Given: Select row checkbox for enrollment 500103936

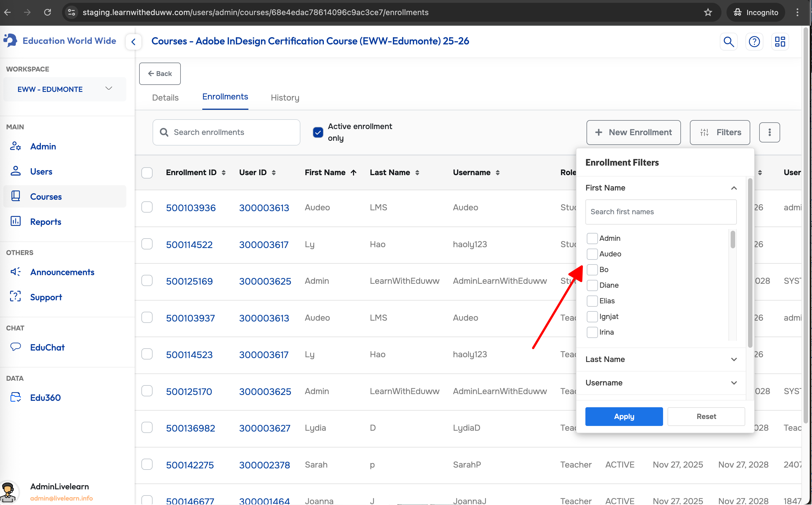Looking at the screenshot, I should (147, 207).
